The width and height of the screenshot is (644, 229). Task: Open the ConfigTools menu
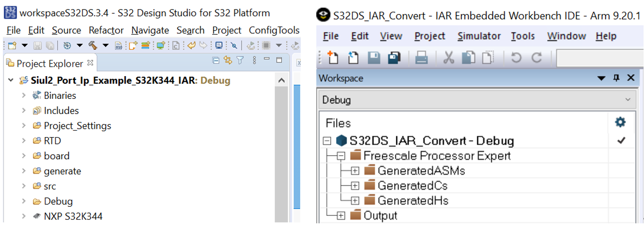click(x=274, y=30)
